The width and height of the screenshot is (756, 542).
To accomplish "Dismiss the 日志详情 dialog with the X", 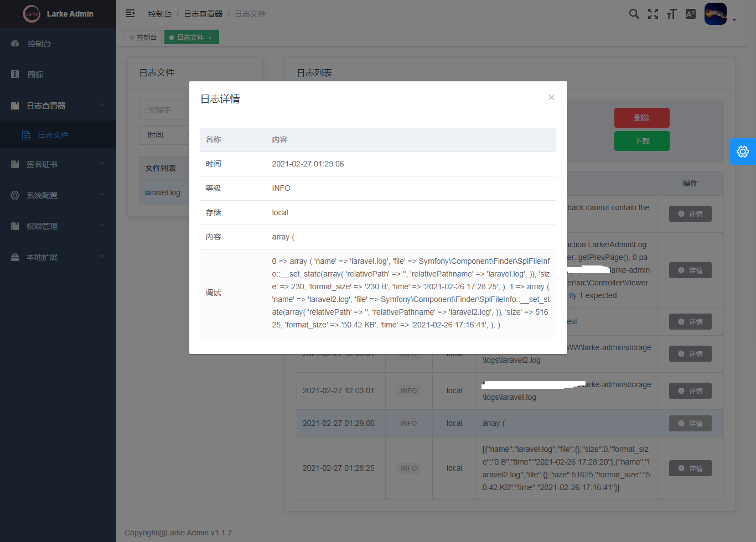I will pyautogui.click(x=551, y=97).
